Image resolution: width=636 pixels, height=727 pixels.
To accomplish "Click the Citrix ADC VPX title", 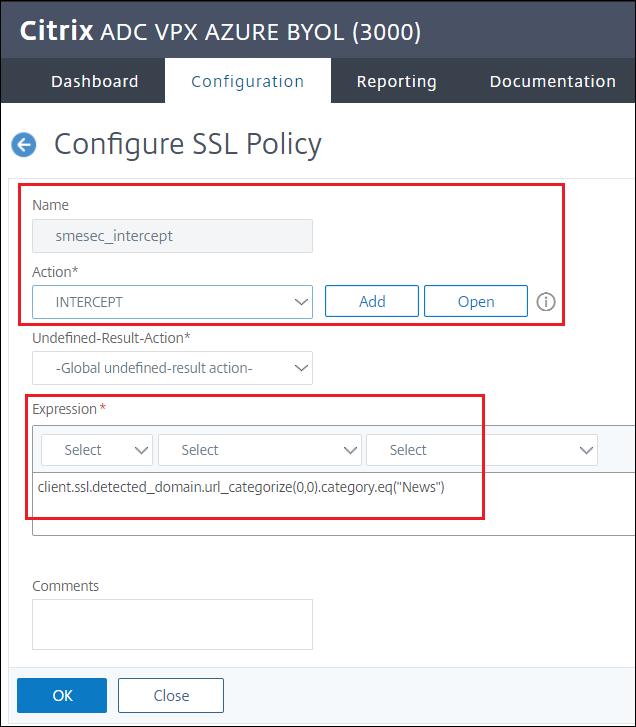I will tap(221, 31).
